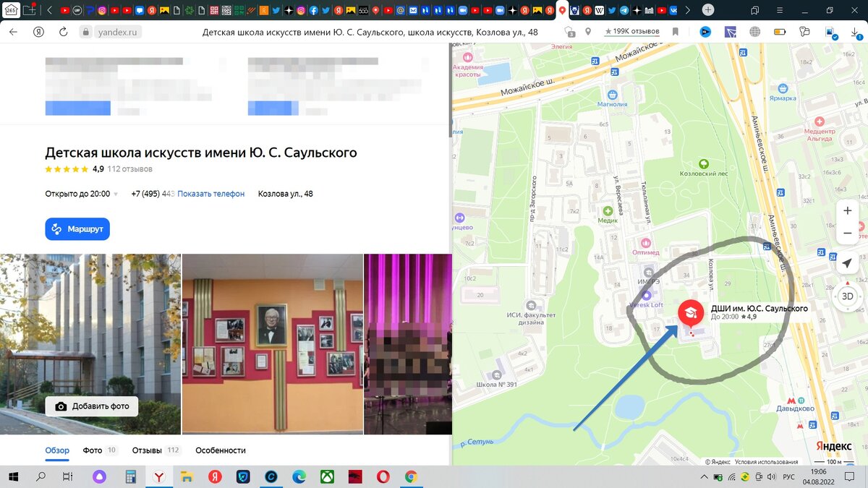868x488 pixels.
Task: Click Показать телефон link
Action: 211,194
